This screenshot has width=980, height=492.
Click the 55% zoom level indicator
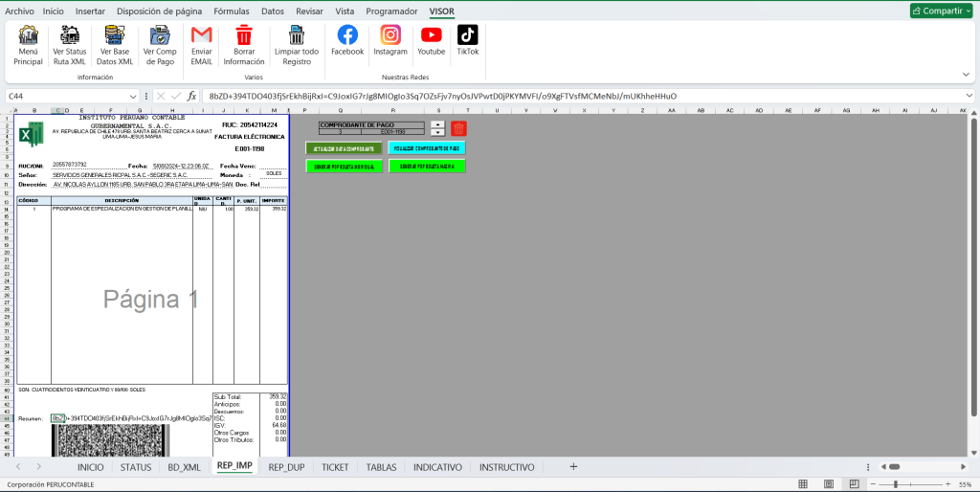(x=966, y=484)
